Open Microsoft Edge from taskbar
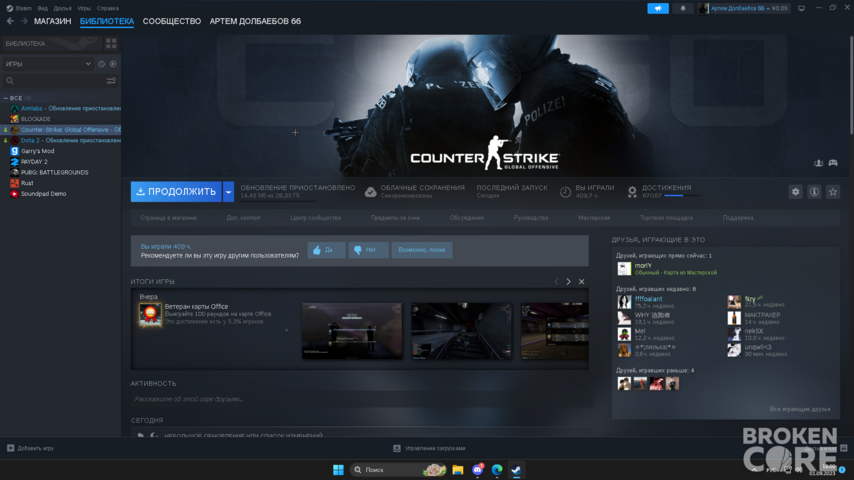Image resolution: width=854 pixels, height=480 pixels. point(497,470)
